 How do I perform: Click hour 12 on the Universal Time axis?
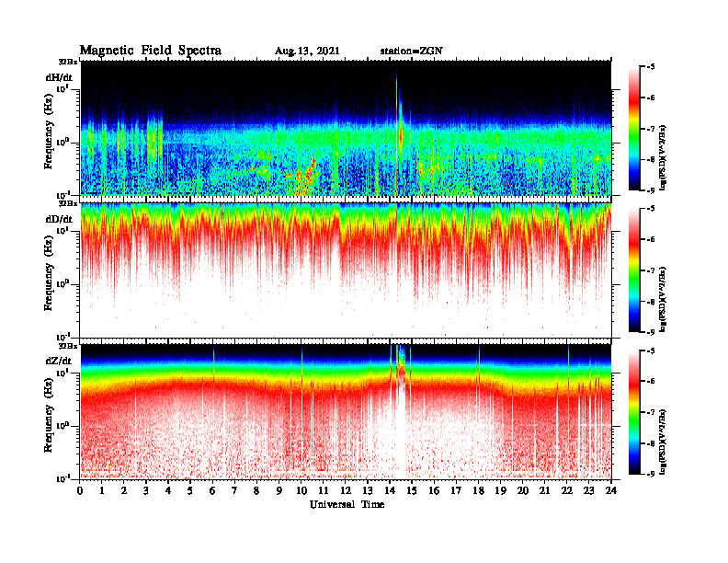tap(346, 491)
